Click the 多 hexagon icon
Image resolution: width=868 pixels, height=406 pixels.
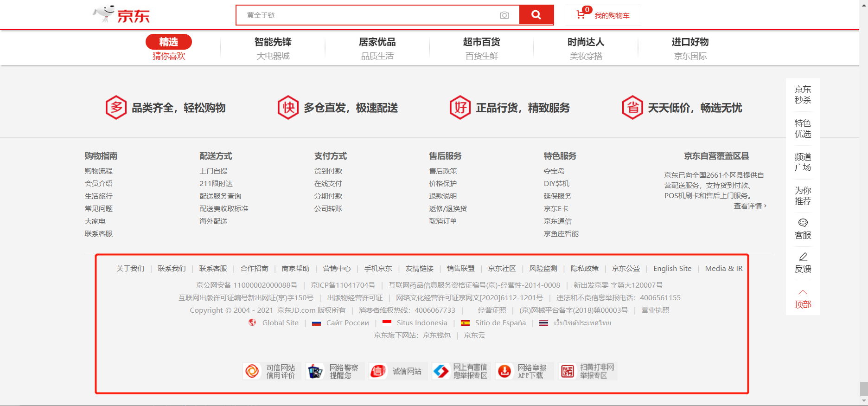pyautogui.click(x=116, y=108)
